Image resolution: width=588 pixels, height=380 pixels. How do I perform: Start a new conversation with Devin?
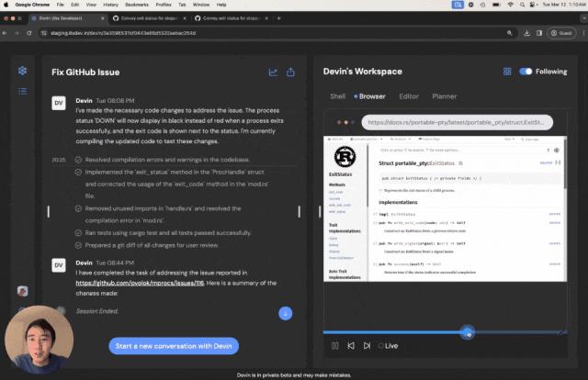click(174, 346)
